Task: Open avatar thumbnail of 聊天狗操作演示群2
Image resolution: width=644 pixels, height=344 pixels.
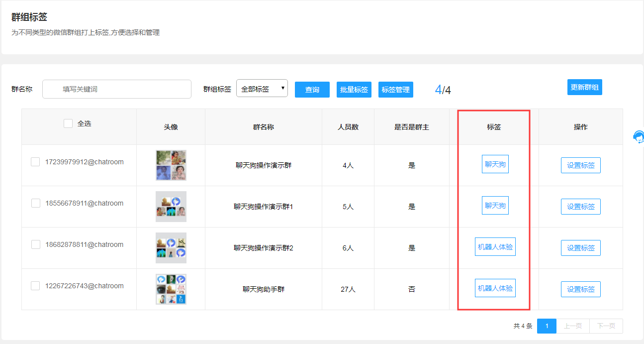Action: pyautogui.click(x=171, y=248)
